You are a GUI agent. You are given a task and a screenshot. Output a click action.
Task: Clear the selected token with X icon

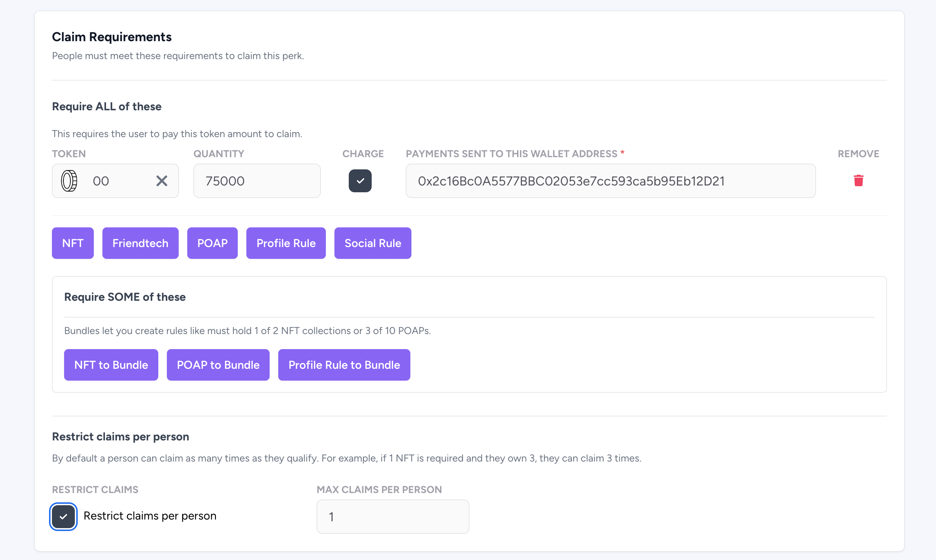tap(162, 181)
